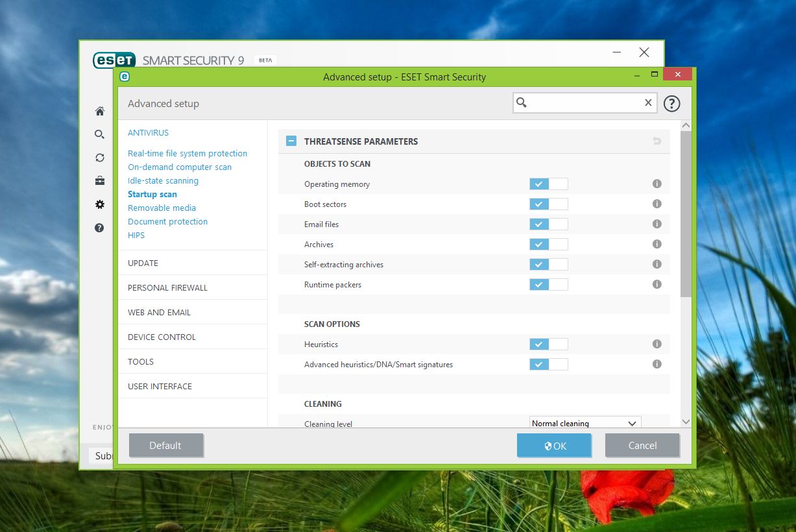Click the Default button
Image resolution: width=796 pixels, height=532 pixels.
click(x=165, y=445)
